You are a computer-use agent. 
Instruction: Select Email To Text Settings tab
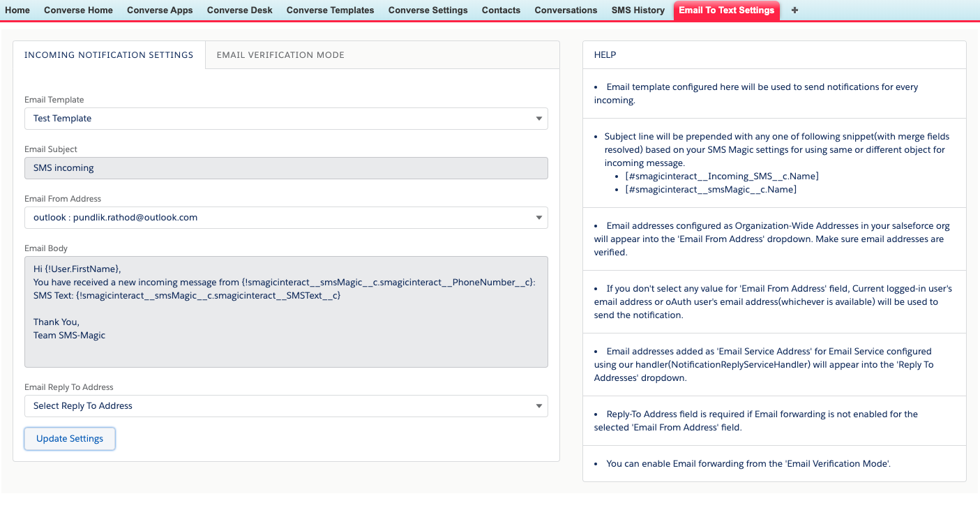726,10
